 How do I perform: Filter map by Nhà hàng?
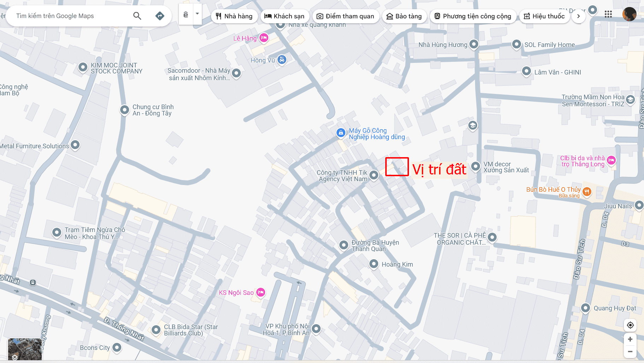click(x=234, y=16)
